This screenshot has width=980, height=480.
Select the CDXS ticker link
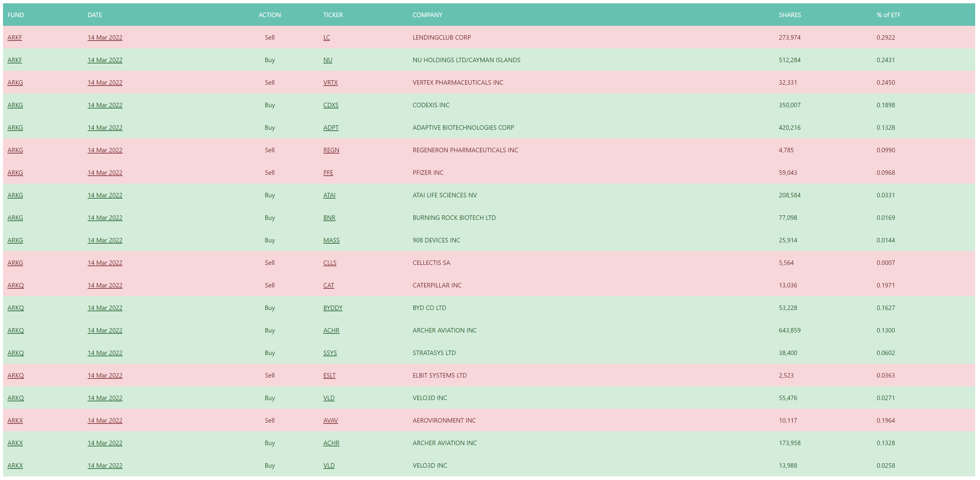330,105
